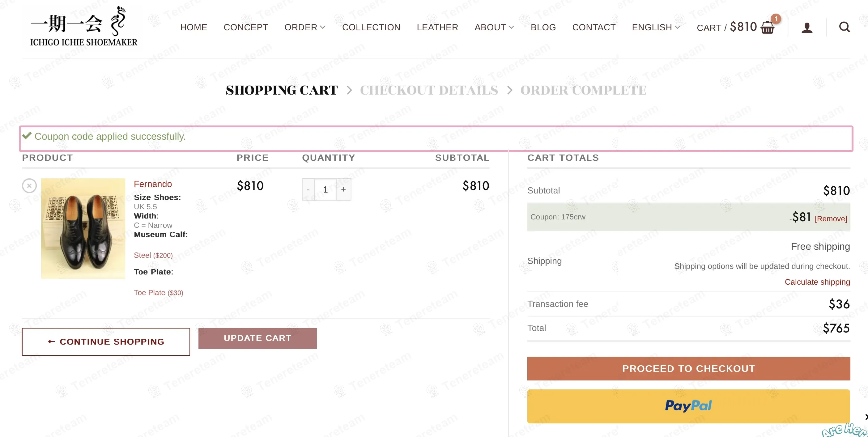The width and height of the screenshot is (868, 437).
Task: Expand the ORDER dropdown menu
Action: pos(304,27)
